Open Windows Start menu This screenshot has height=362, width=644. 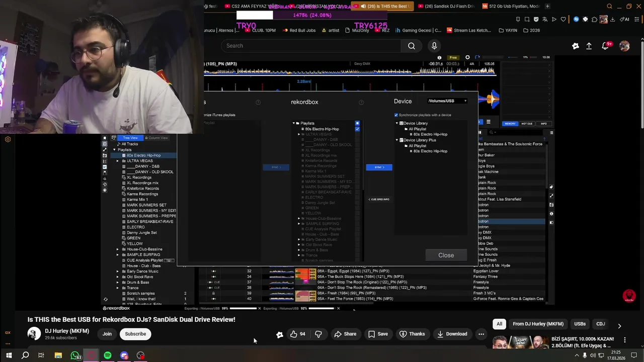9,355
